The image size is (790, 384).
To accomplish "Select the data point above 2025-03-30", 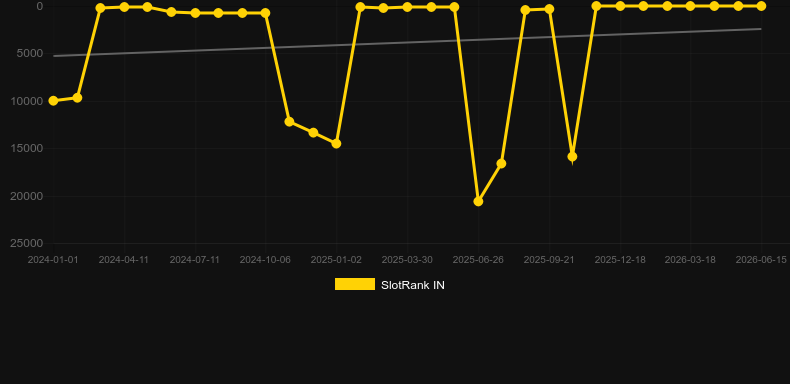I will [x=407, y=7].
